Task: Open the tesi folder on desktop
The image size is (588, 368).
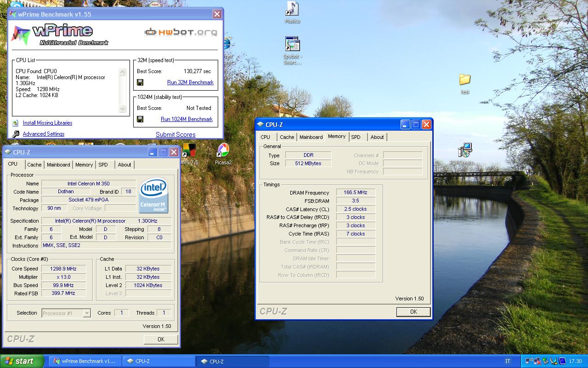Action: pyautogui.click(x=465, y=83)
